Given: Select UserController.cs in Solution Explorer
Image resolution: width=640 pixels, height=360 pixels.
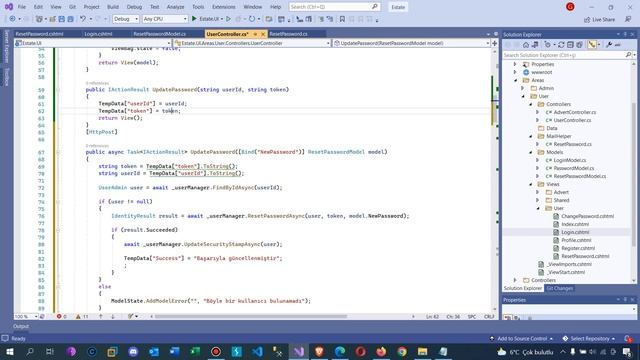Looking at the screenshot, I should (572, 120).
